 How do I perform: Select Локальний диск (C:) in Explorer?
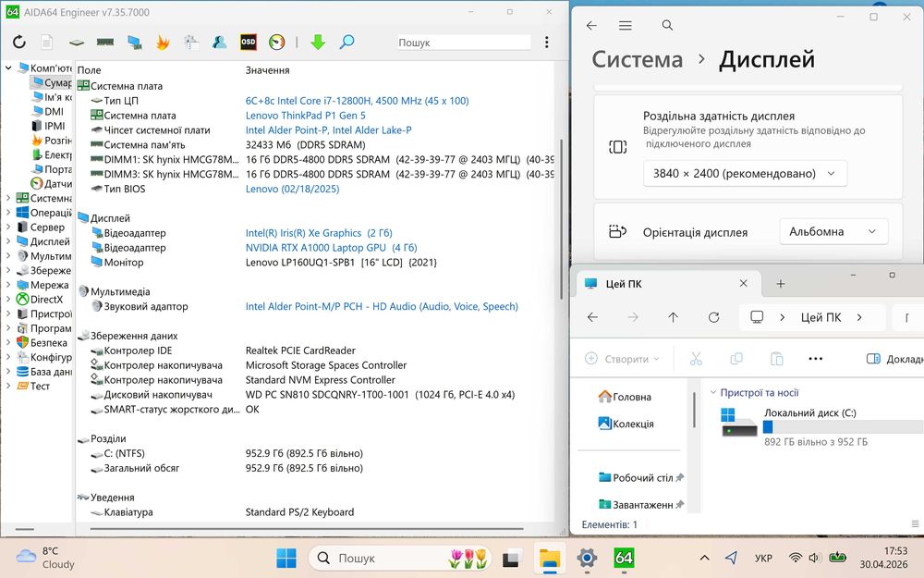coord(821,426)
